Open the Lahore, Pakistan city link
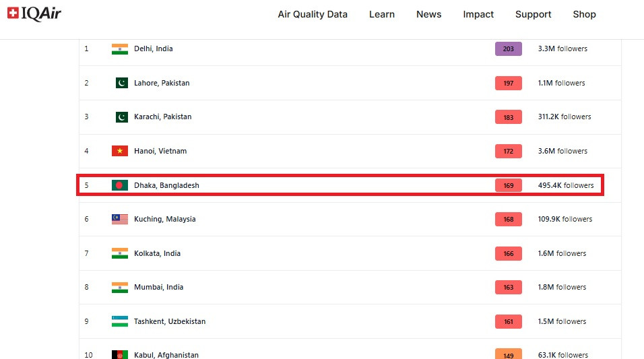 162,83
